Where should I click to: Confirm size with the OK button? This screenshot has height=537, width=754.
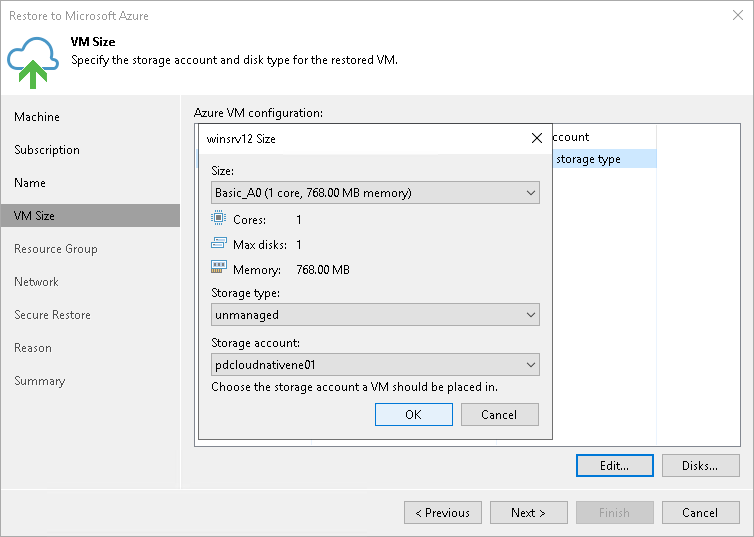pyautogui.click(x=414, y=414)
